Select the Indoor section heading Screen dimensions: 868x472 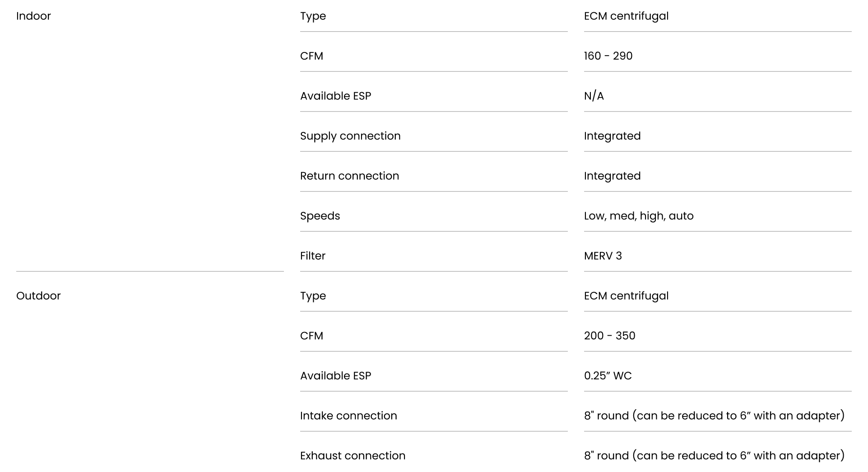point(33,16)
